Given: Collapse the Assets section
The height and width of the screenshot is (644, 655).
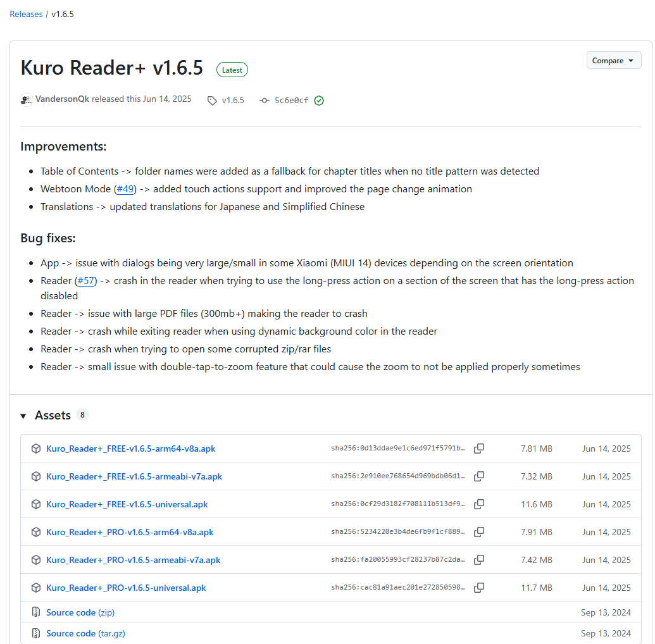Looking at the screenshot, I should point(24,416).
